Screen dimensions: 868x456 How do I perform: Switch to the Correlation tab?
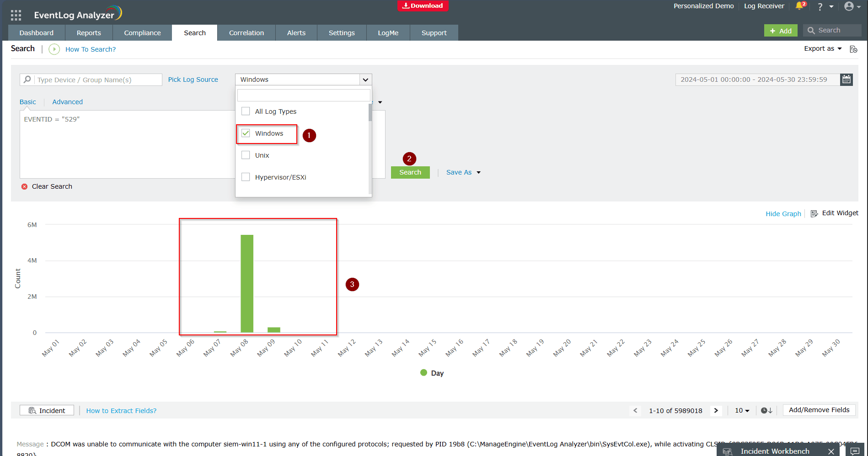246,33
